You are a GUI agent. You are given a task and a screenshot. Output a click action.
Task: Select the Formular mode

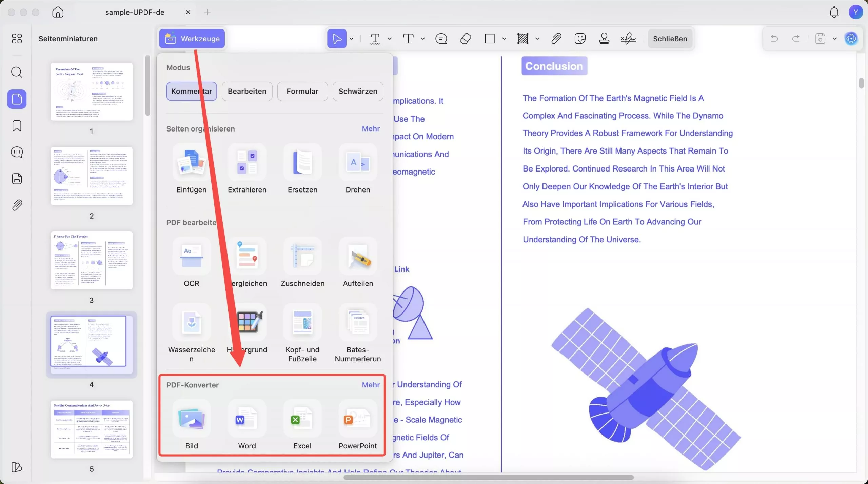[x=302, y=91]
